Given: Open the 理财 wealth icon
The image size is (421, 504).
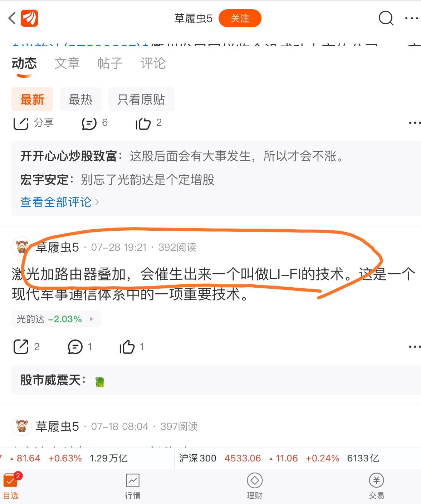Looking at the screenshot, I should (x=255, y=486).
